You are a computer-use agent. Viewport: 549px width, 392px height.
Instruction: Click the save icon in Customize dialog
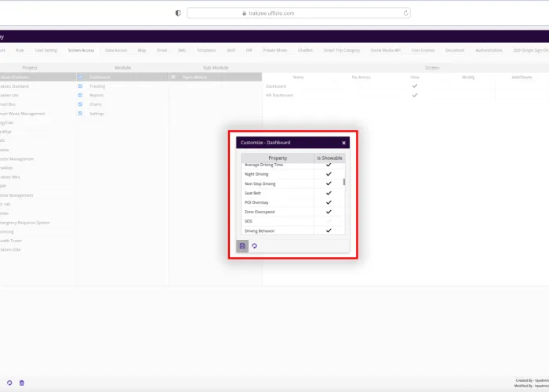click(242, 246)
